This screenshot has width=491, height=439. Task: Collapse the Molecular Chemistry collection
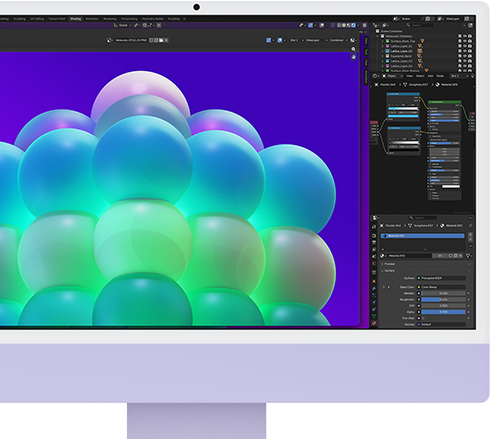(x=378, y=36)
